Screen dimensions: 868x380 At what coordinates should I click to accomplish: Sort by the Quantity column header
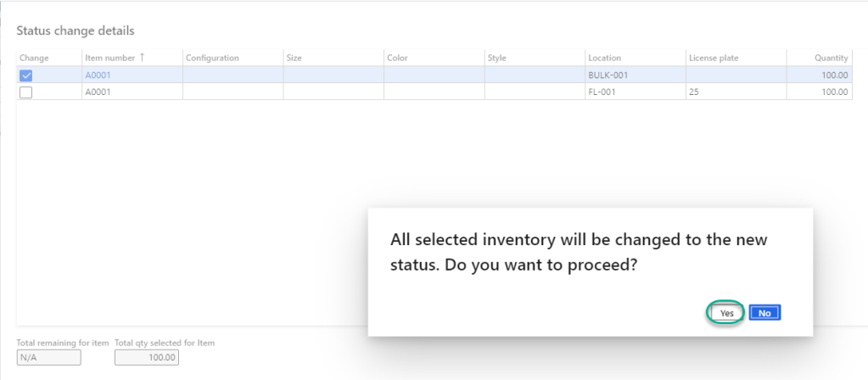832,58
